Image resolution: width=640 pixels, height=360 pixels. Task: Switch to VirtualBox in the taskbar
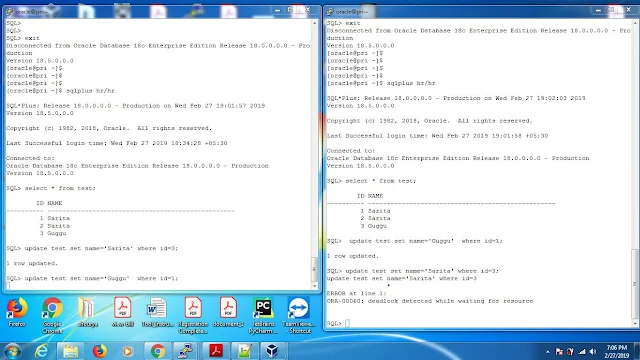272,351
